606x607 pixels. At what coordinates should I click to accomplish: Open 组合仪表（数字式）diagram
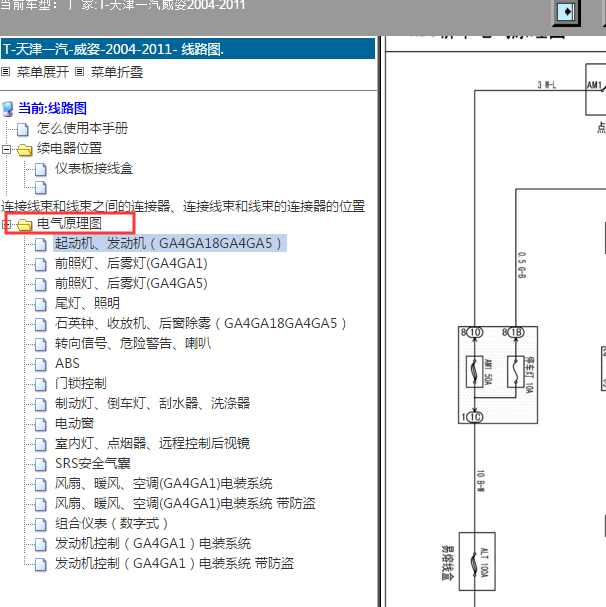(x=112, y=523)
